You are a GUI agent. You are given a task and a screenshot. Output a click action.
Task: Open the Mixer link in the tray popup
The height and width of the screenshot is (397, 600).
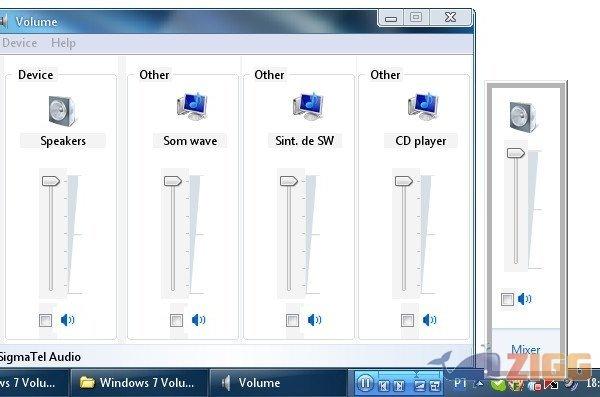(525, 350)
